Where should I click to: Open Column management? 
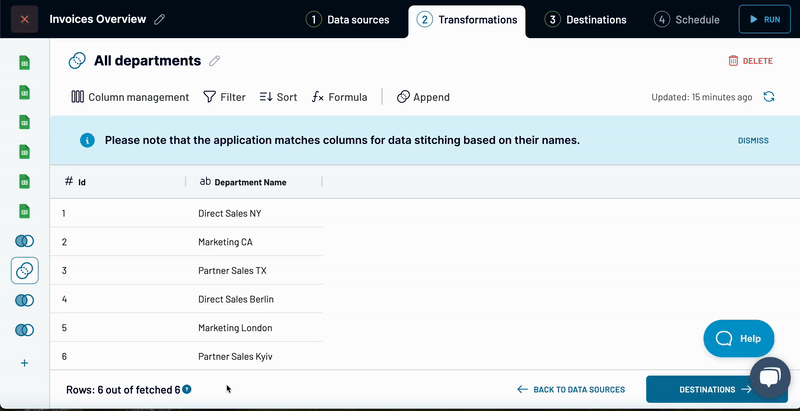(x=130, y=97)
